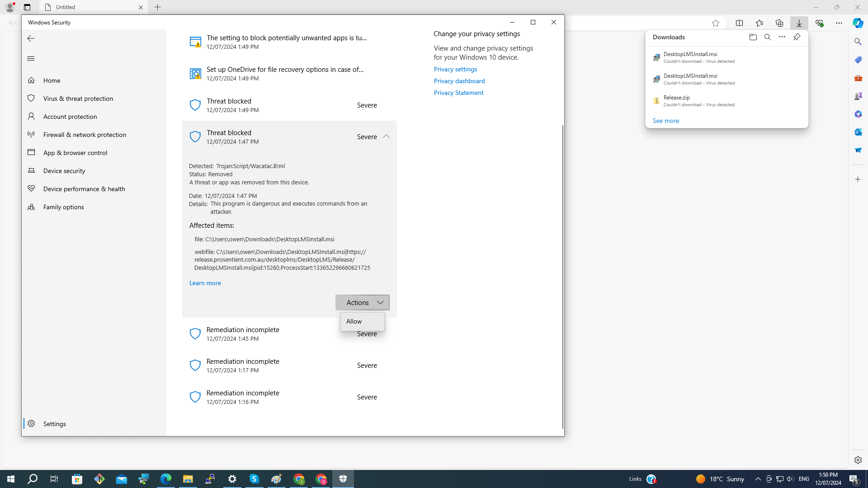The image size is (868, 488).
Task: Expand Remediation incomplete entry from 1:17 PM
Action: click(289, 366)
